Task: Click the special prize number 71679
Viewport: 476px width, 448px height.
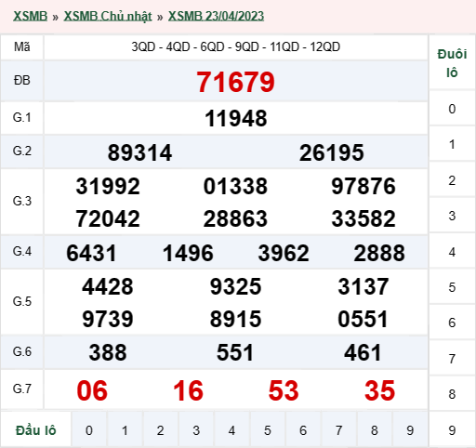Action: click(x=235, y=82)
